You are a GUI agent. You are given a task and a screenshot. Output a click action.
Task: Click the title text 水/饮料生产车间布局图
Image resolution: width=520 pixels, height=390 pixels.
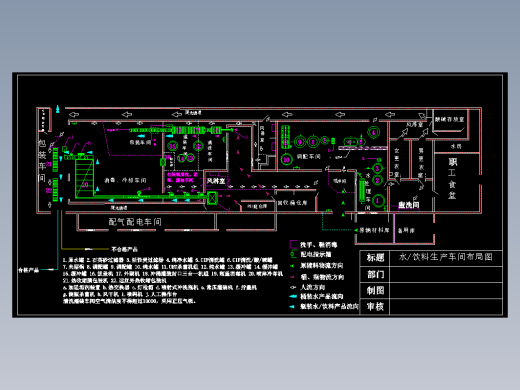446,257
